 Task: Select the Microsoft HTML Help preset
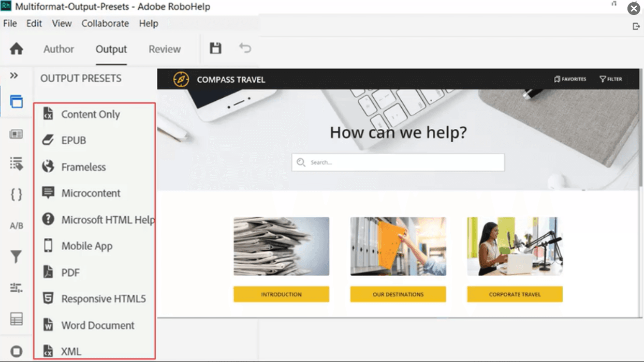[107, 220]
